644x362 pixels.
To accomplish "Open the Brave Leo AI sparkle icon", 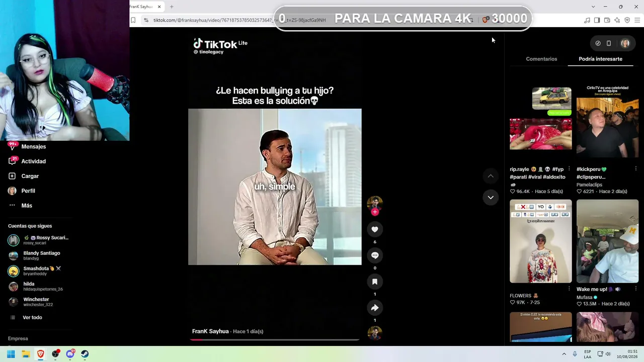I will 617,20.
